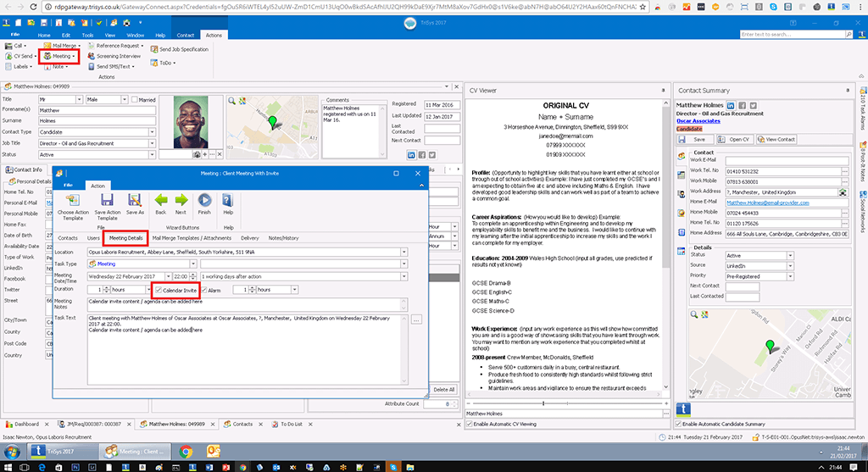This screenshot has width=868, height=472.
Task: Click the Reference Request action
Action: (x=115, y=46)
